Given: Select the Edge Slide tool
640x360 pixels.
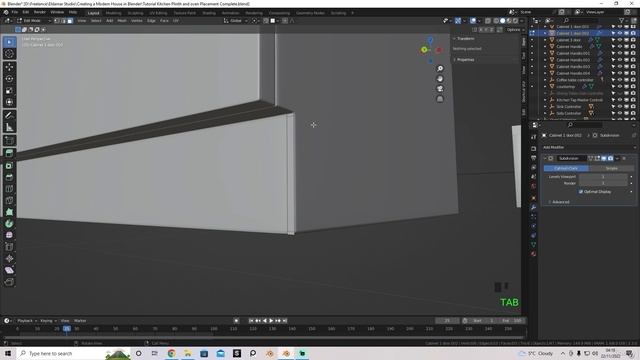Looking at the screenshot, I should pos(9,247).
